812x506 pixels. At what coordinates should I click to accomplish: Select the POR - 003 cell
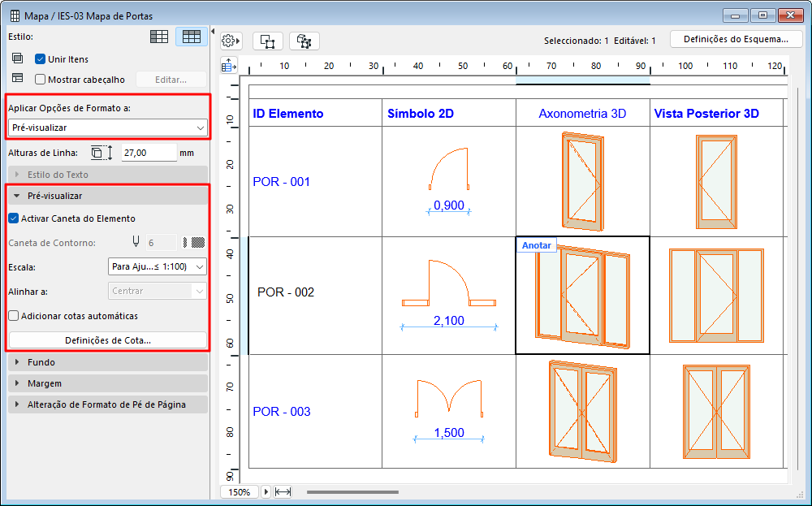pos(315,411)
